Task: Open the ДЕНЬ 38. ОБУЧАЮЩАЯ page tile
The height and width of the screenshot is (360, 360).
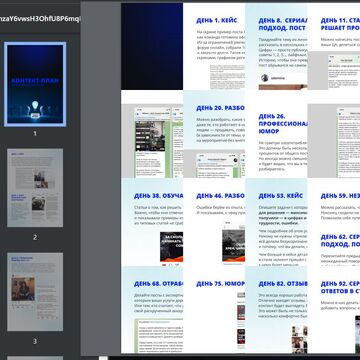Action: [x=152, y=222]
